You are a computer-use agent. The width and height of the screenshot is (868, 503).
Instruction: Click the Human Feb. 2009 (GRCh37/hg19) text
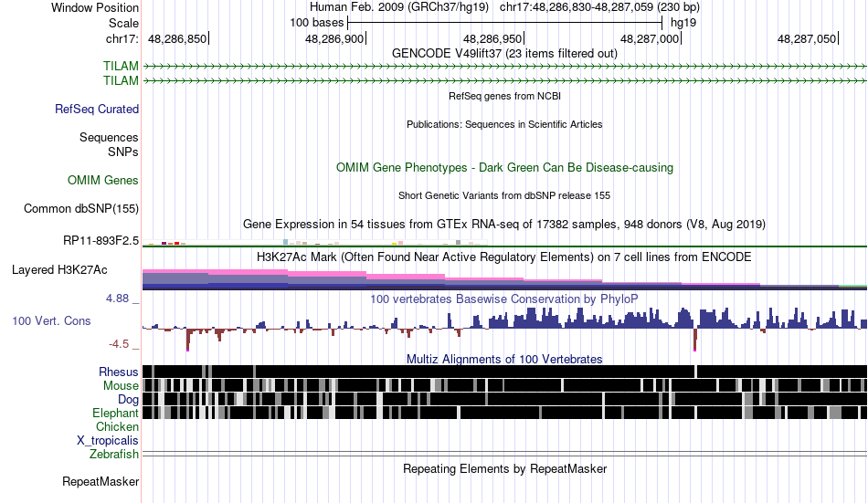[399, 7]
